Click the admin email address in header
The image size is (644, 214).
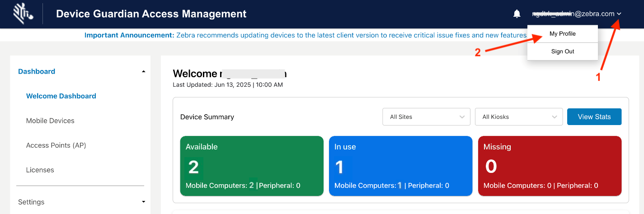[x=572, y=14]
